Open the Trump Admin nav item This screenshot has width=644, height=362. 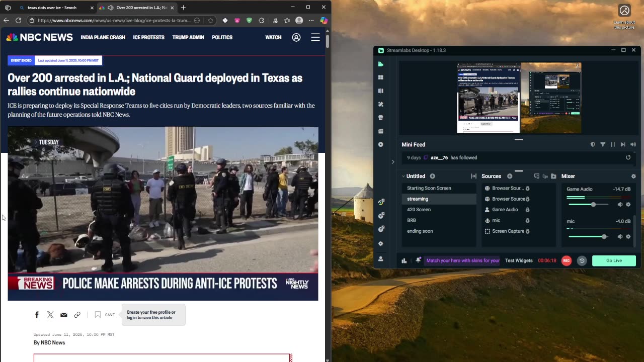pos(188,37)
